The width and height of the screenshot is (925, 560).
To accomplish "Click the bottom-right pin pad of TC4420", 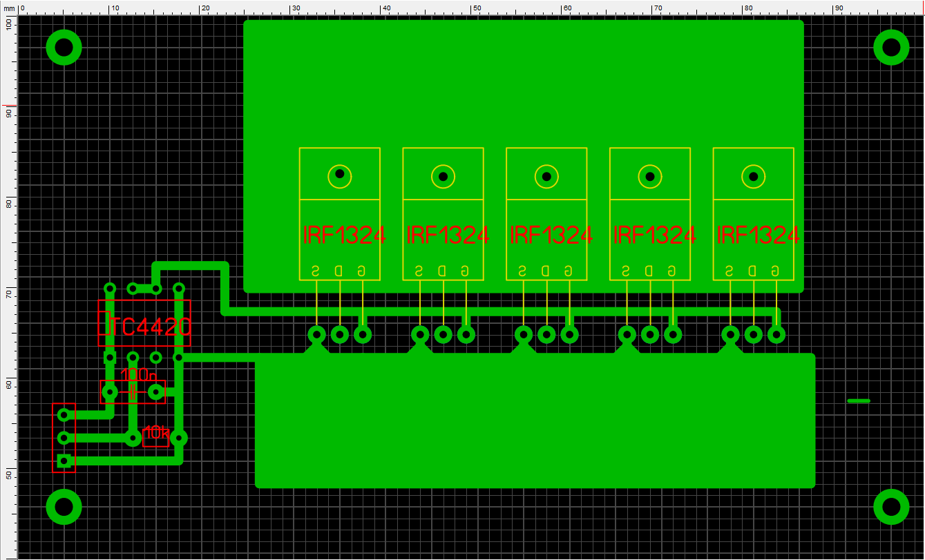I will [178, 357].
